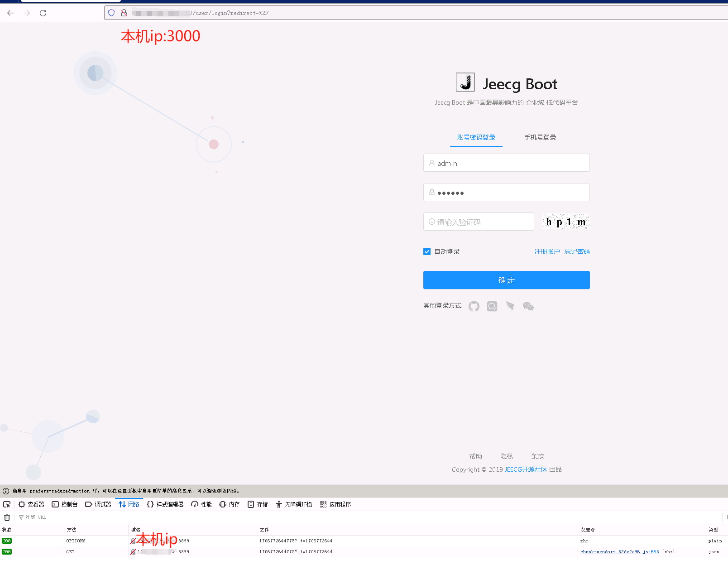The image size is (728, 570).
Task: Open the 内存 memory tab
Action: pos(230,504)
